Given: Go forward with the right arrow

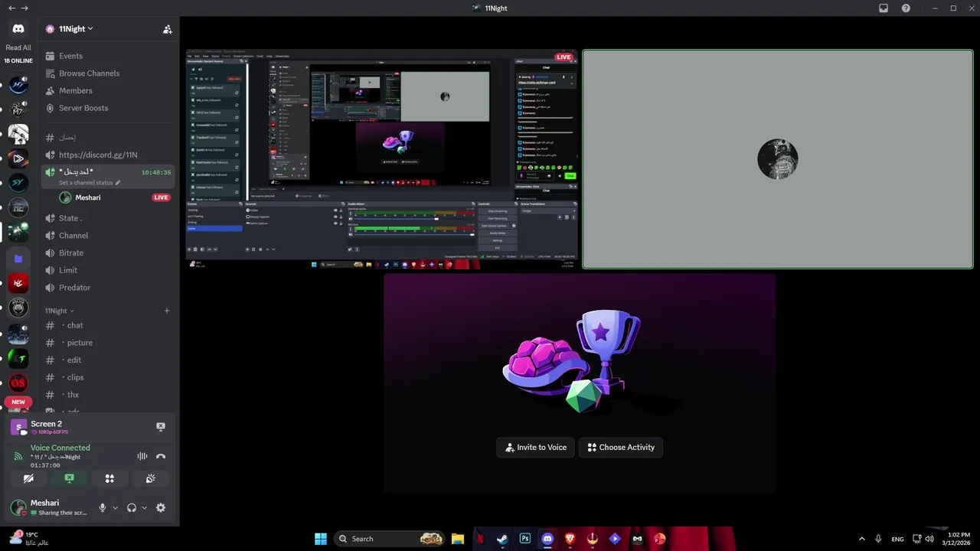Looking at the screenshot, I should tap(24, 8).
